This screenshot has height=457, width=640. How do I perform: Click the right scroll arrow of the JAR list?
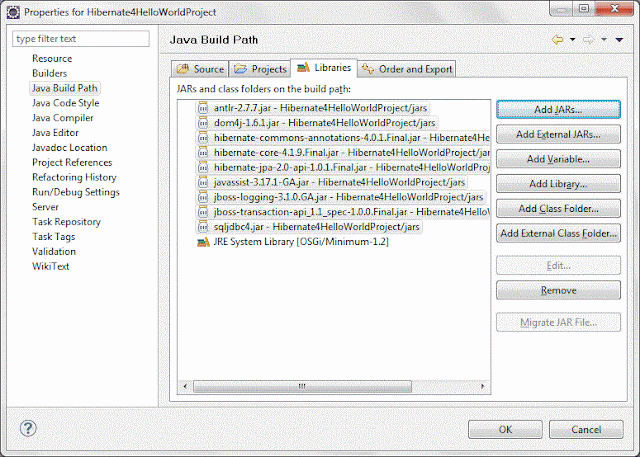tap(483, 386)
